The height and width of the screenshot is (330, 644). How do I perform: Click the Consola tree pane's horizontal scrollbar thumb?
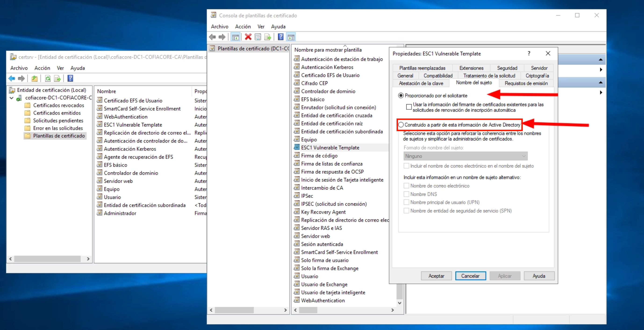tap(234, 310)
